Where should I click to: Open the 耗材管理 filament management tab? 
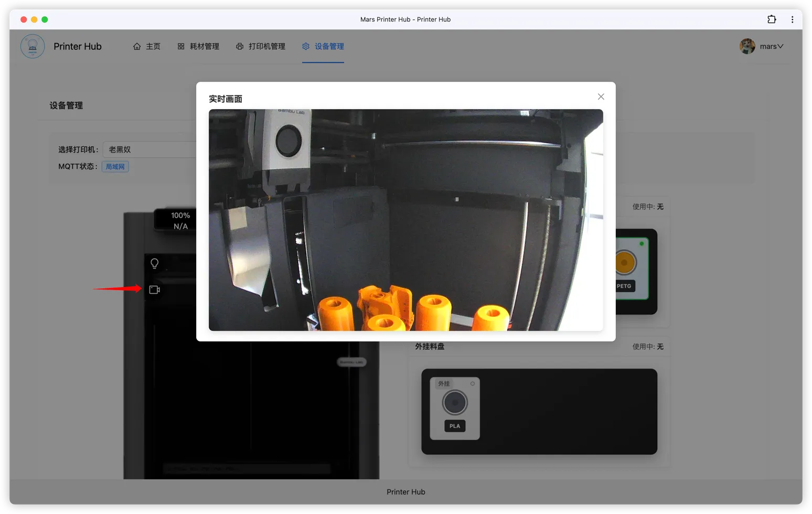pos(198,46)
